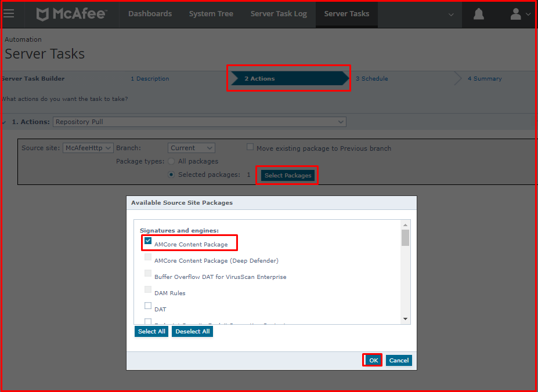Open the McAfeeHttp source site dropdown

[x=88, y=148]
